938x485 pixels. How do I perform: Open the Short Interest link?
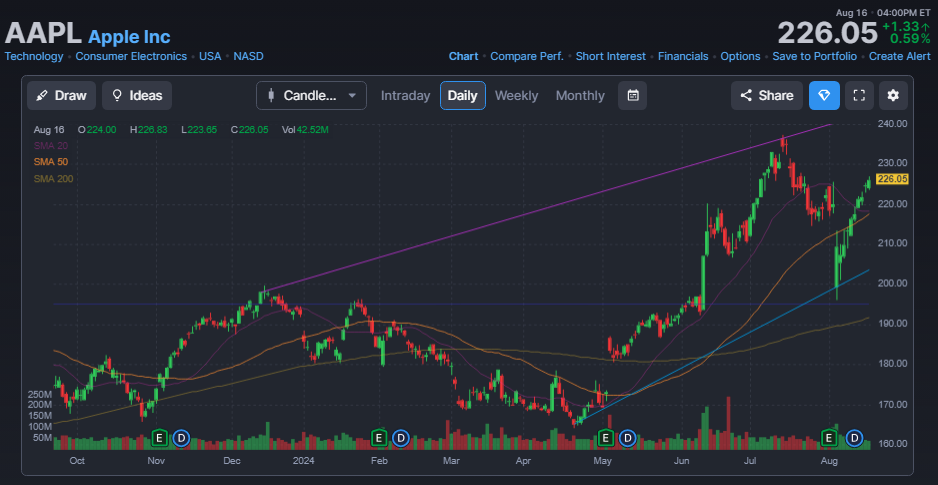tap(611, 56)
